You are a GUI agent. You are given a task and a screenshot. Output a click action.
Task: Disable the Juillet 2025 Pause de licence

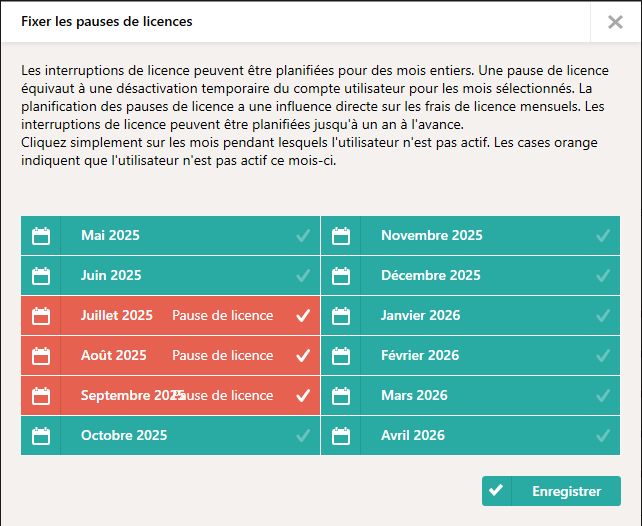coord(303,316)
